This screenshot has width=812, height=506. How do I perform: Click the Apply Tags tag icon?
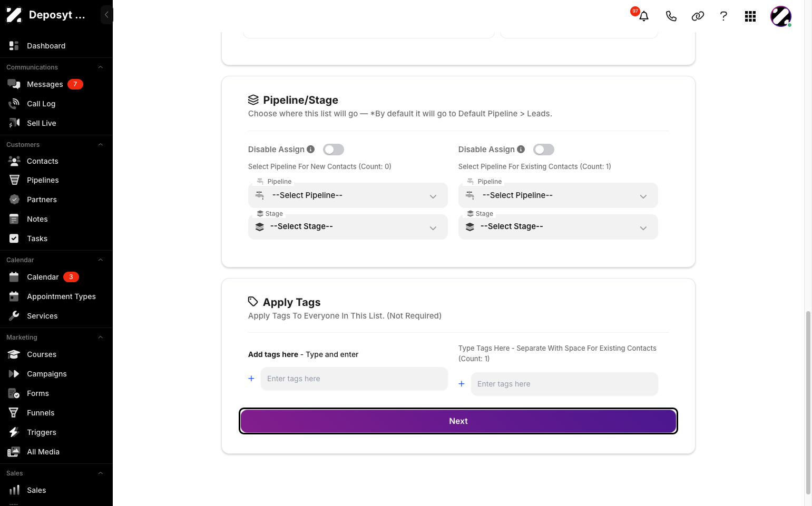point(253,302)
